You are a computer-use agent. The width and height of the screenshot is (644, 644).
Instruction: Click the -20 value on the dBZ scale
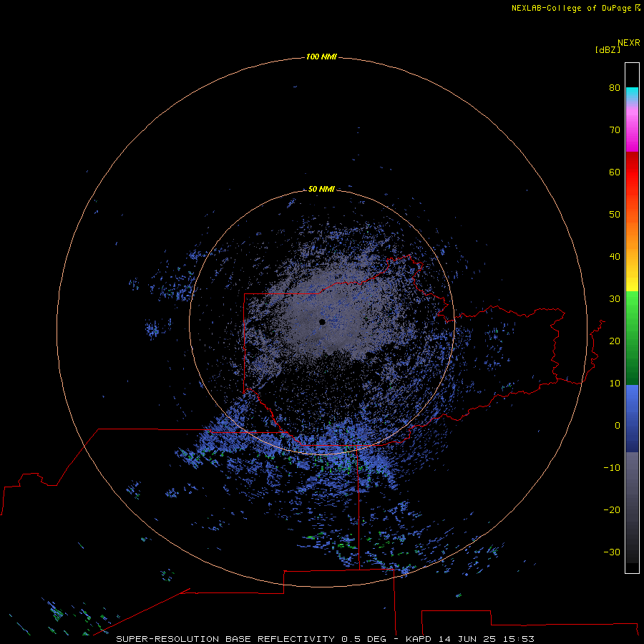(x=612, y=509)
